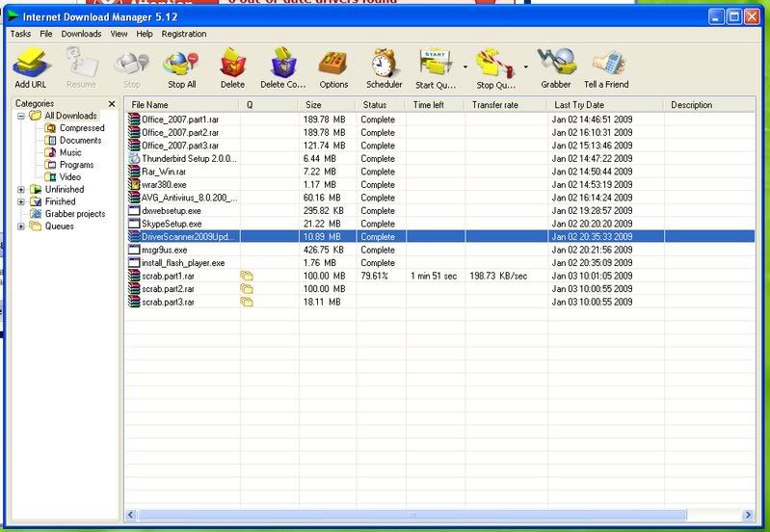Open the Registration menu
The height and width of the screenshot is (532, 770).
pos(184,34)
